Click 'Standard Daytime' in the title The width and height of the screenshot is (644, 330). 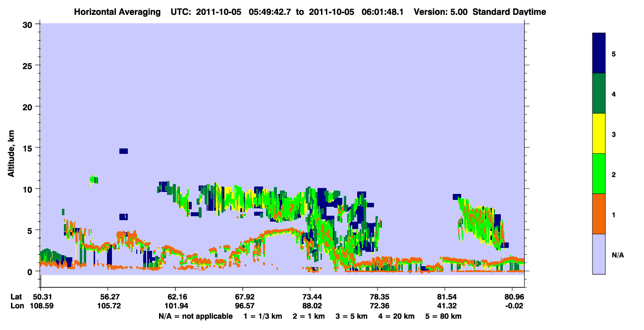[509, 12]
